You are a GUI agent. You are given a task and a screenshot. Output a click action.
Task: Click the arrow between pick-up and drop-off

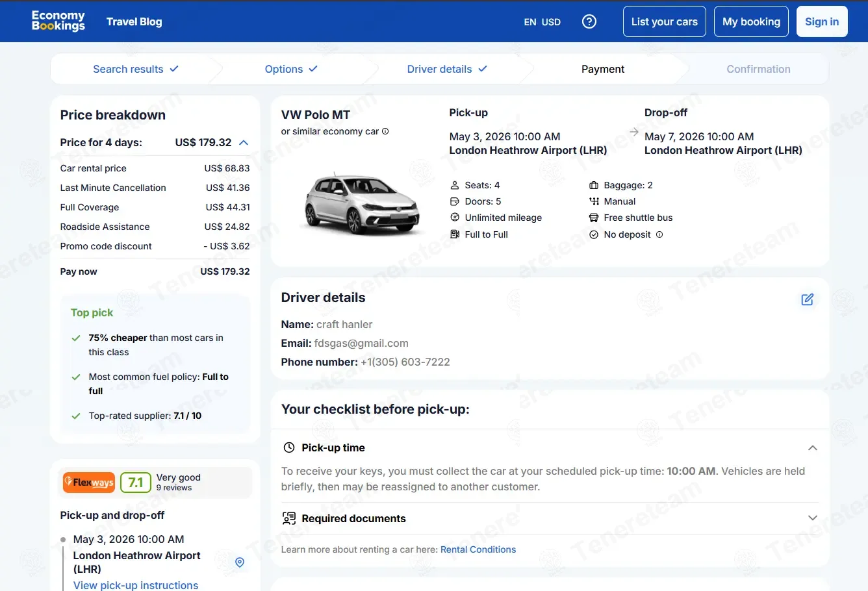[x=634, y=132]
